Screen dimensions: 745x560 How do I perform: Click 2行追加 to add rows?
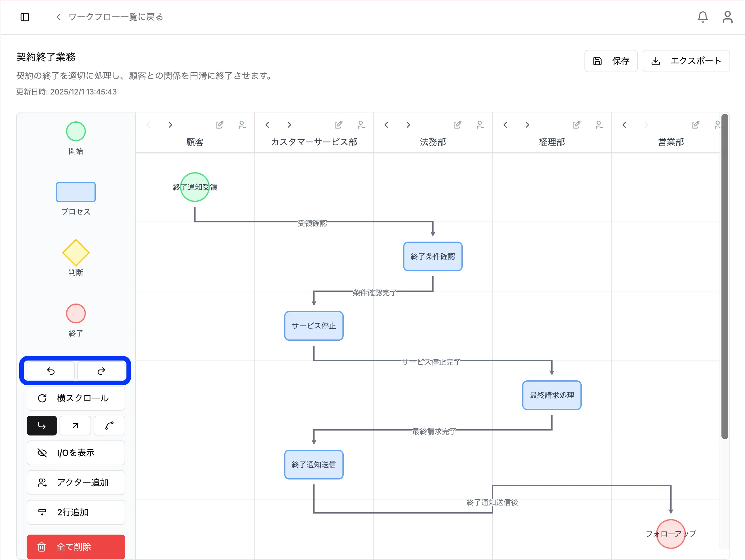click(76, 512)
